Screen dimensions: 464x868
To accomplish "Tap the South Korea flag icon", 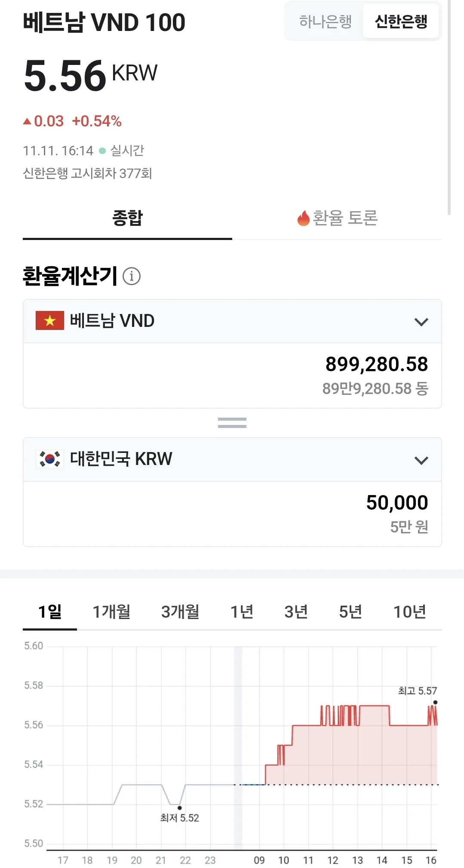I will [x=50, y=459].
